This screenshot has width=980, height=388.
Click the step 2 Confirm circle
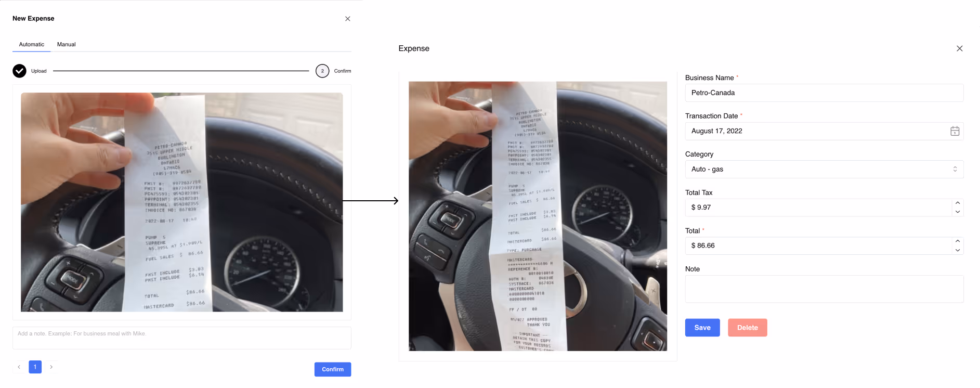coord(322,71)
